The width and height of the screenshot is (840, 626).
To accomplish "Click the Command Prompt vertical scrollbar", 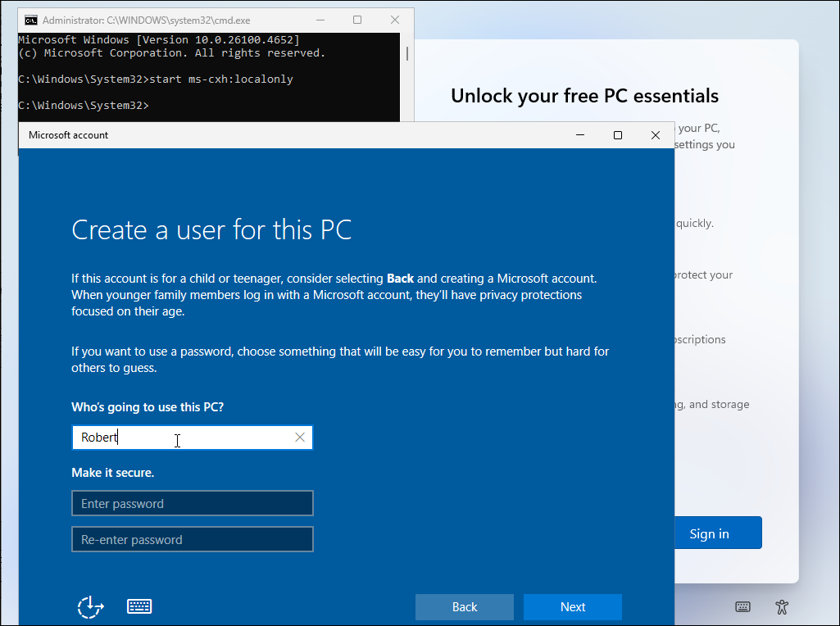I will click(407, 53).
